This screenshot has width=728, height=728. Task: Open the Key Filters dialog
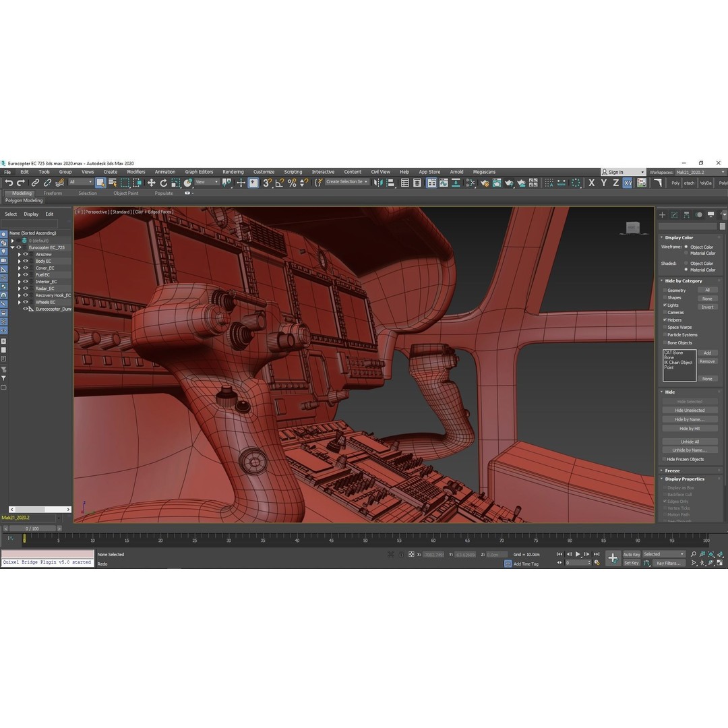(x=669, y=563)
